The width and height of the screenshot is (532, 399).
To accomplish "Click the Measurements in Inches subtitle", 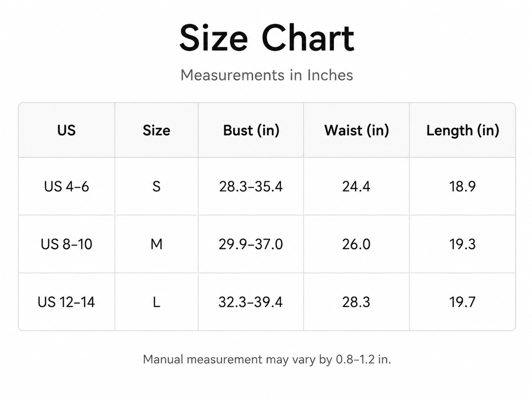I will 266,75.
